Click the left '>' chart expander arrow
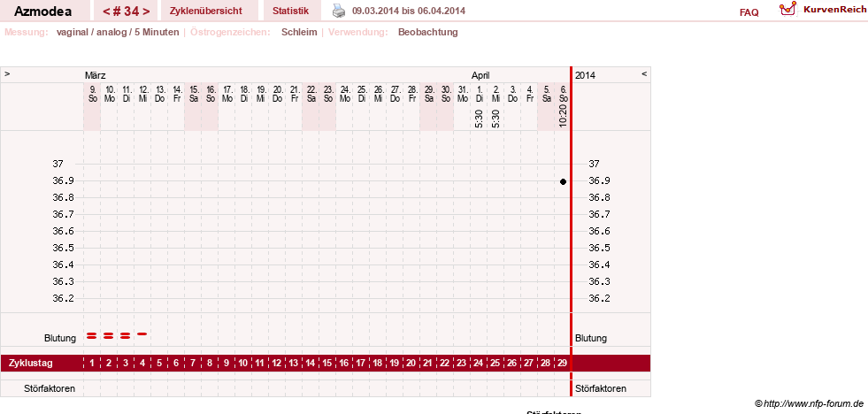The height and width of the screenshot is (414, 868). pos(7,73)
